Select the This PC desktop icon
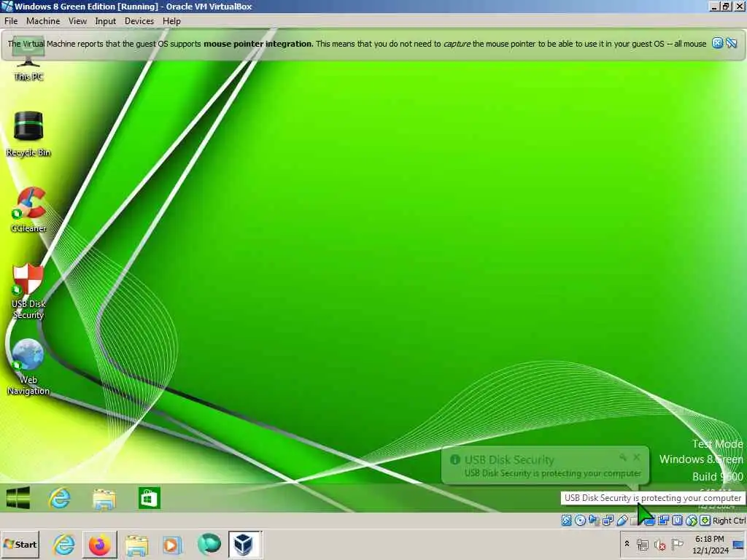Viewport: 747px width, 560px height. [28, 58]
